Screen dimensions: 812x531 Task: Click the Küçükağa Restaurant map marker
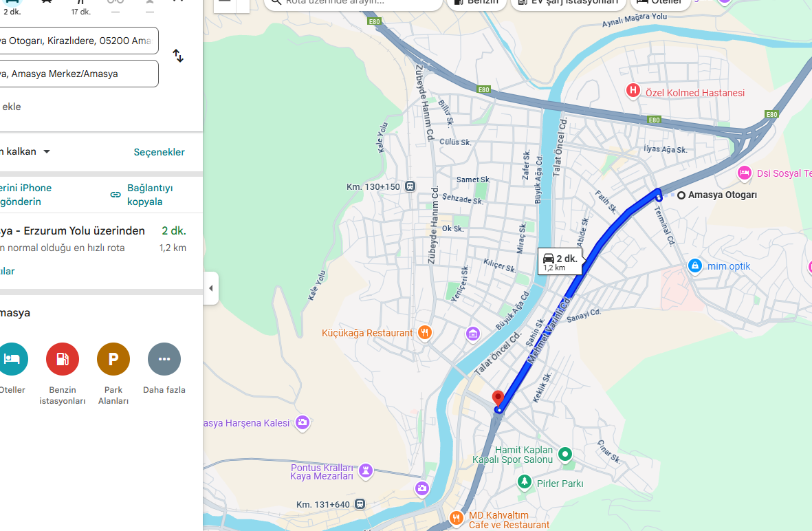[425, 333]
